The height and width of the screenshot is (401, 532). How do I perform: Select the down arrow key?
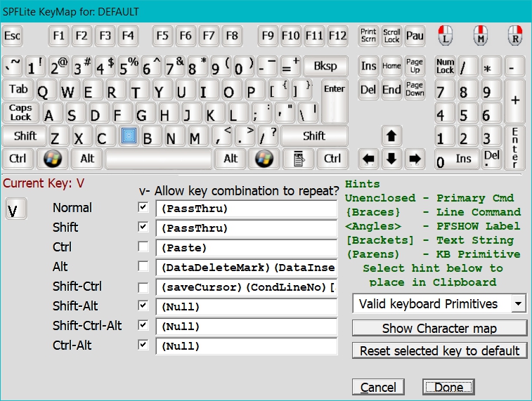(x=391, y=159)
